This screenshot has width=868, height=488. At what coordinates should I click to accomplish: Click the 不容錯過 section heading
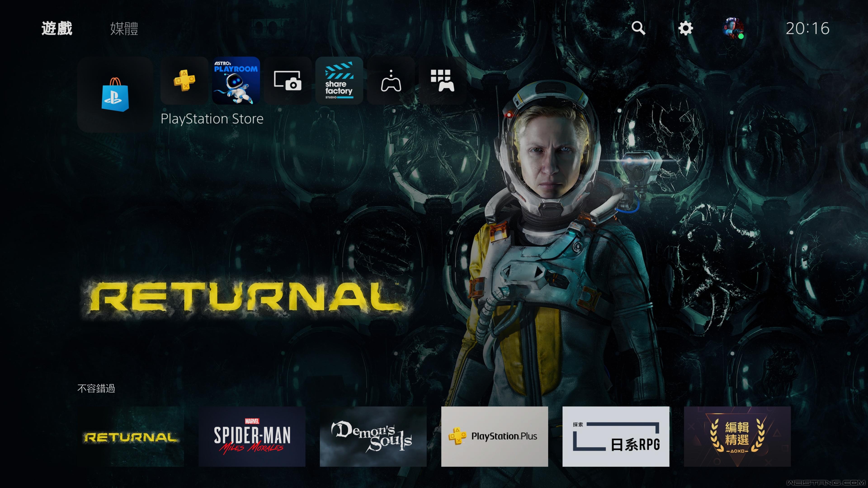(96, 388)
